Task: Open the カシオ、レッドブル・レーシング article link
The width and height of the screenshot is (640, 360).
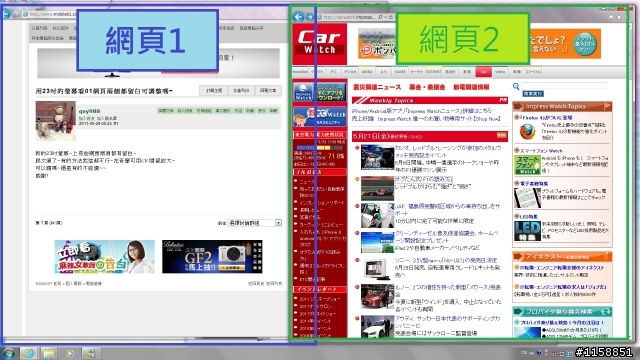Action: (x=448, y=151)
